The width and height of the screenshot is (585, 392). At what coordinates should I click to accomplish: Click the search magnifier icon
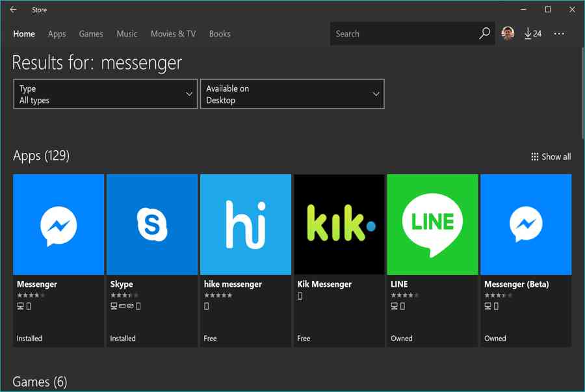[x=484, y=34]
